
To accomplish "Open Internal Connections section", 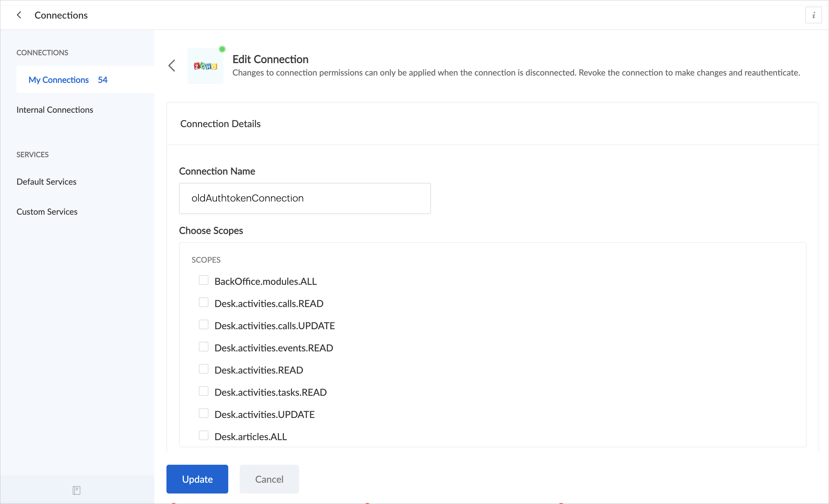I will 55,110.
